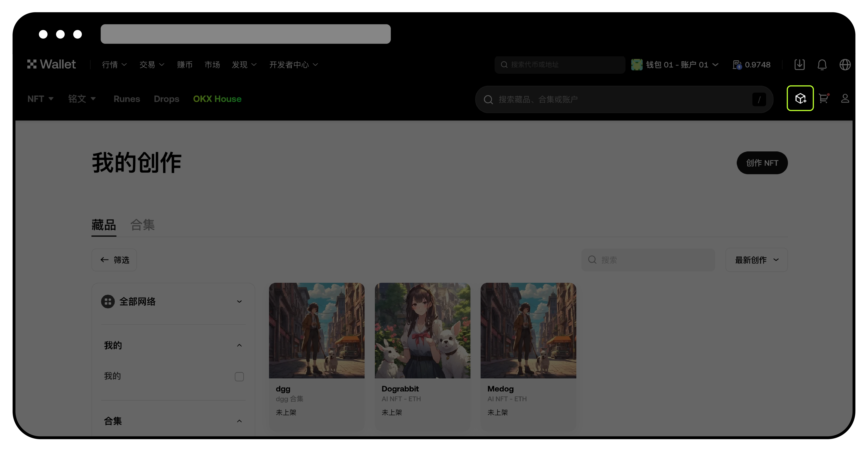
Task: Expand the 行情 menu
Action: pyautogui.click(x=114, y=64)
